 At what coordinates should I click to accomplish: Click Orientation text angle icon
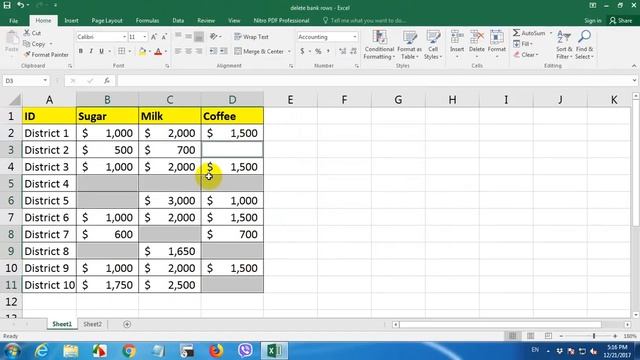click(x=213, y=37)
